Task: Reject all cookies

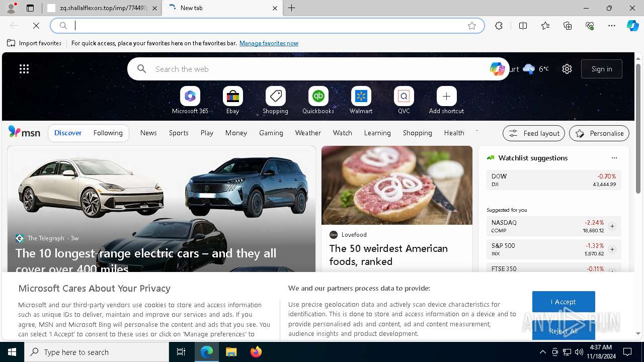Action: pos(563,330)
